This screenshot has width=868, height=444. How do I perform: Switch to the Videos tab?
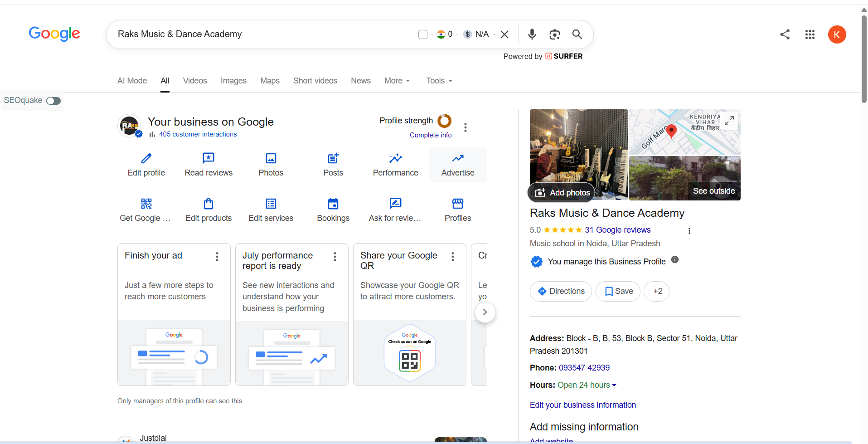[195, 81]
